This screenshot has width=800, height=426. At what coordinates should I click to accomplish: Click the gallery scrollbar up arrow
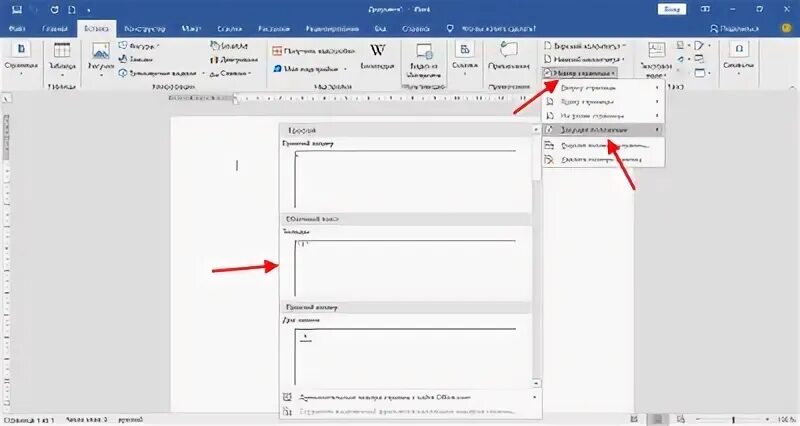[x=536, y=130]
